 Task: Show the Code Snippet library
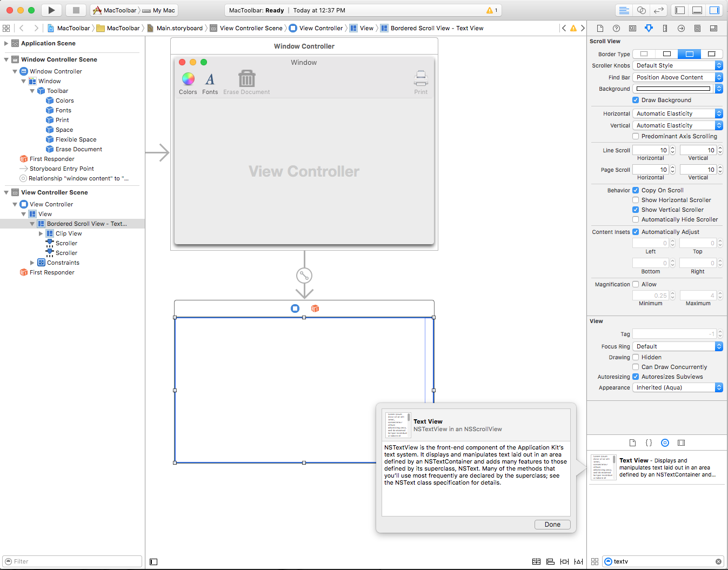click(649, 442)
